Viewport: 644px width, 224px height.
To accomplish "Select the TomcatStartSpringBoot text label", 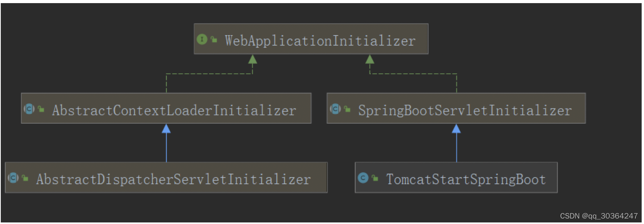I will click(466, 179).
